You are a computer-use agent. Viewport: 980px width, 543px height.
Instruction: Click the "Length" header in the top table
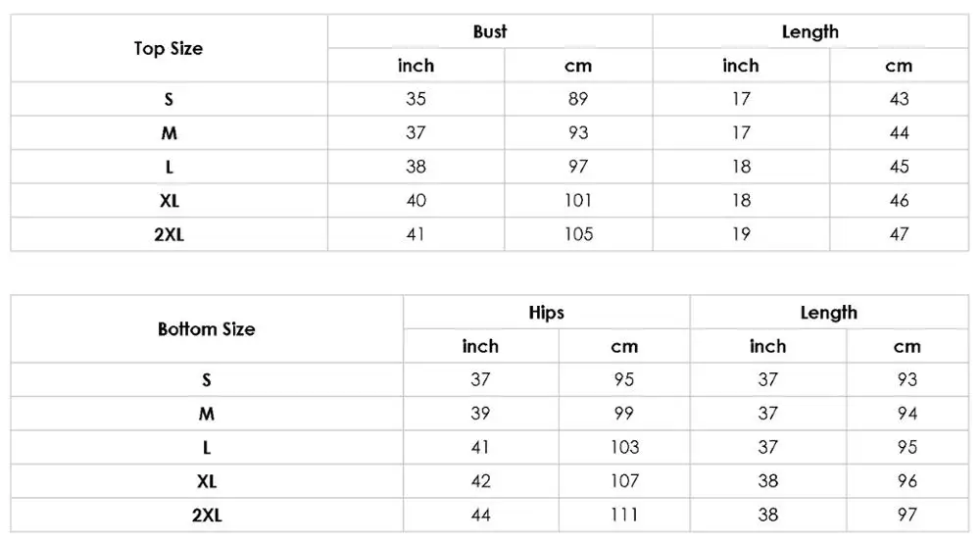click(810, 31)
